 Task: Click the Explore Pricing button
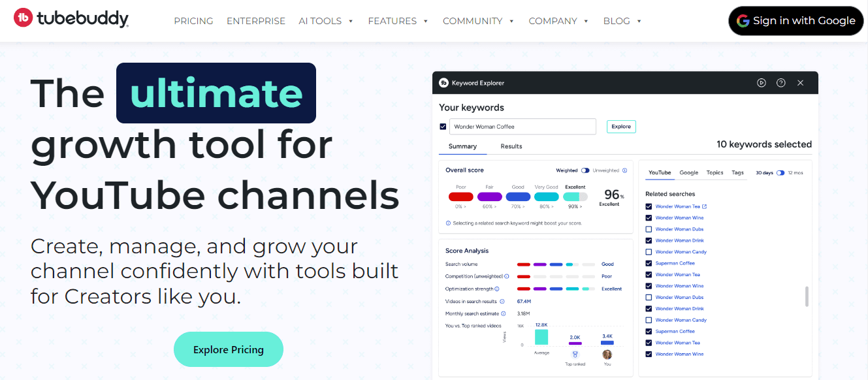(228, 349)
